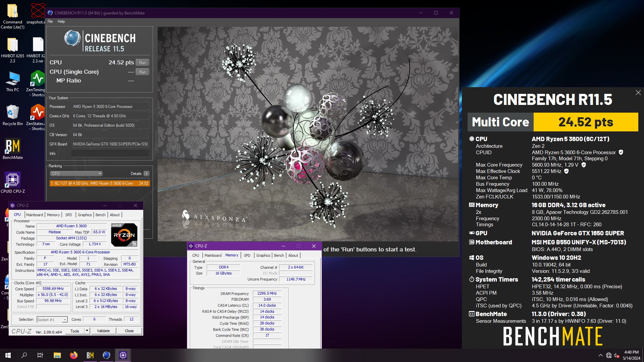
Task: Switch to Bench tab in left CPU-Z
Action: (x=100, y=215)
